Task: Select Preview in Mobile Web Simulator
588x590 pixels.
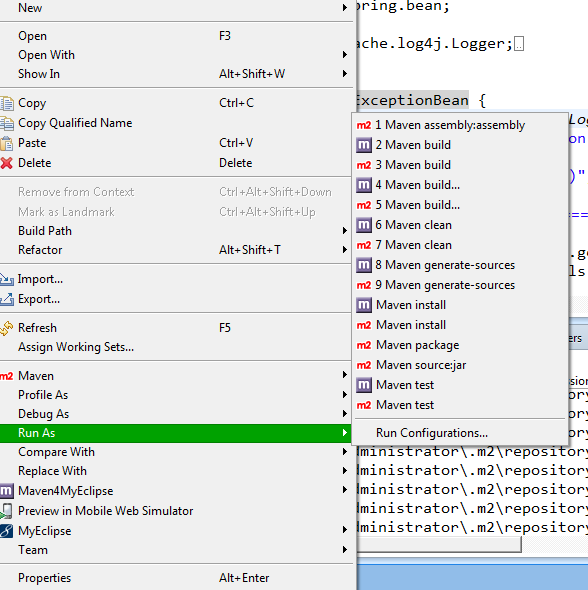Action: click(x=175, y=511)
